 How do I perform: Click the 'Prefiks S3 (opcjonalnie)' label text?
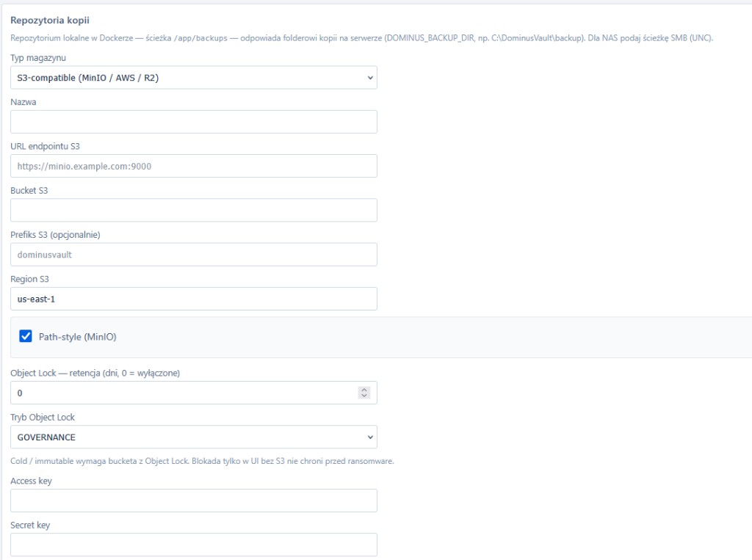tap(55, 235)
